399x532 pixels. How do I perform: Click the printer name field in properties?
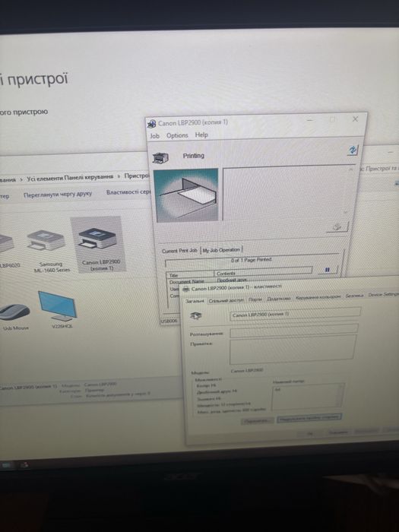295,313
